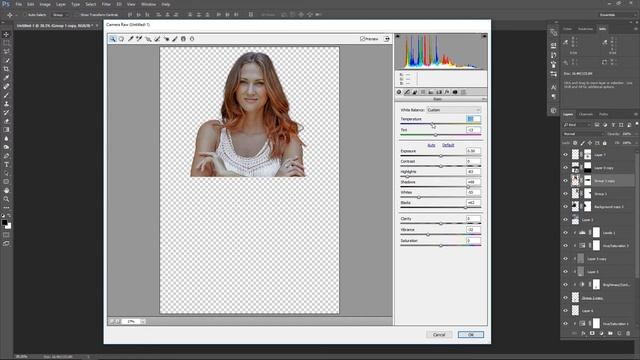Viewport: 640px width, 360px height.
Task: Click the Exposure slider track
Action: [x=440, y=156]
